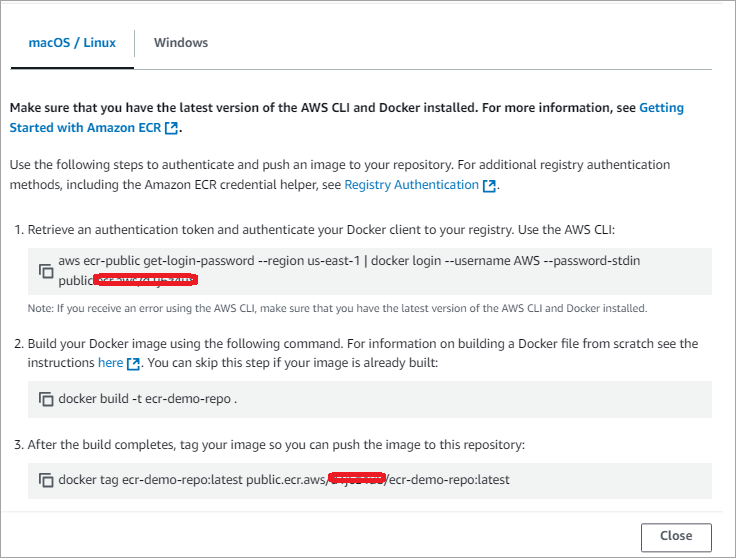Copy the docker build command
The width and height of the screenshot is (736, 558).
pyautogui.click(x=46, y=399)
